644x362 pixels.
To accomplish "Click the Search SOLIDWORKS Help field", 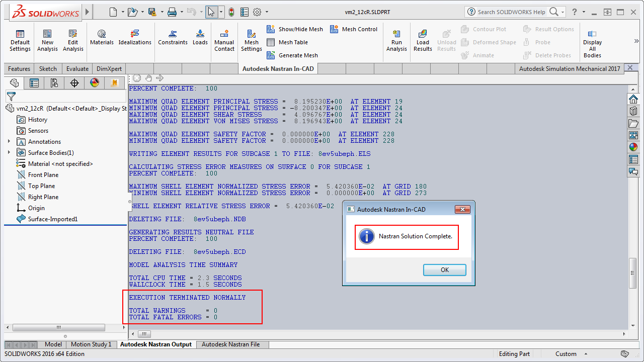I will click(511, 12).
